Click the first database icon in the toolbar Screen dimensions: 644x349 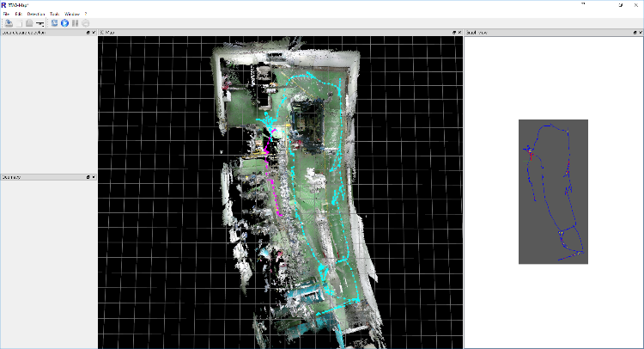click(8, 23)
